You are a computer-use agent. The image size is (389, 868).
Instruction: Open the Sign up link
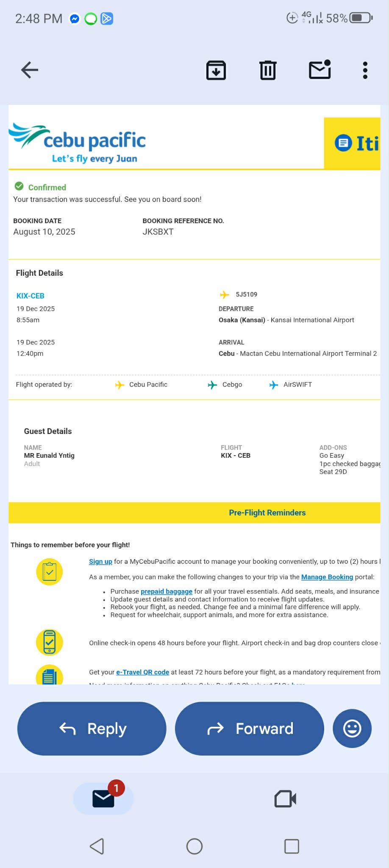(x=100, y=561)
